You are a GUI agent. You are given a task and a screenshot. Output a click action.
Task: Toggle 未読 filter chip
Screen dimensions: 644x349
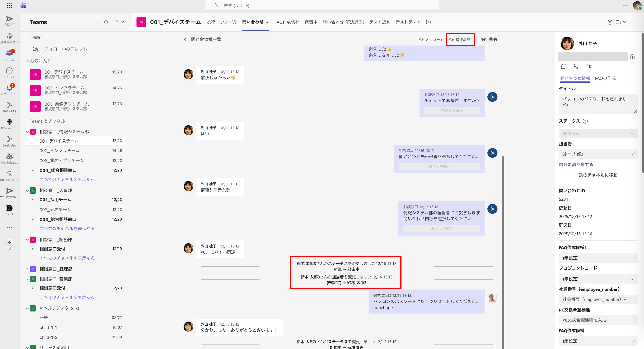tap(36, 38)
